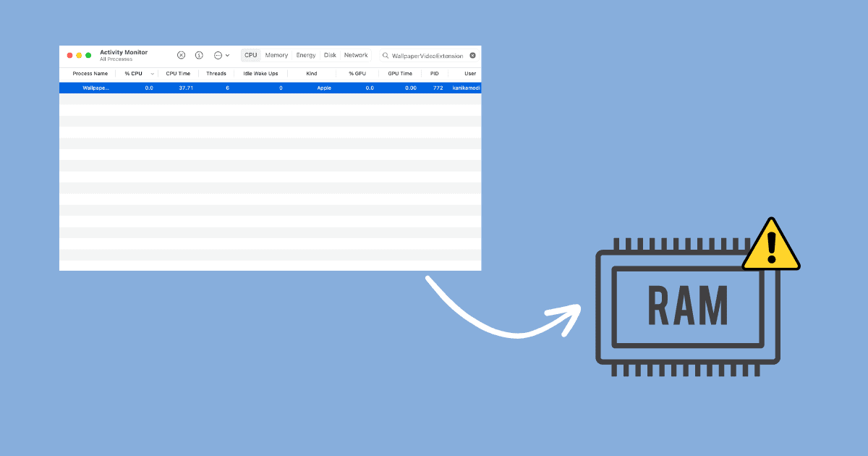Click the process info icon

pos(199,55)
